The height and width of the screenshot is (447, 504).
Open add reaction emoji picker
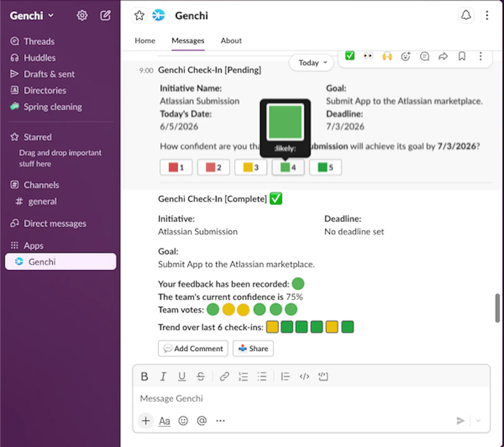(x=406, y=56)
